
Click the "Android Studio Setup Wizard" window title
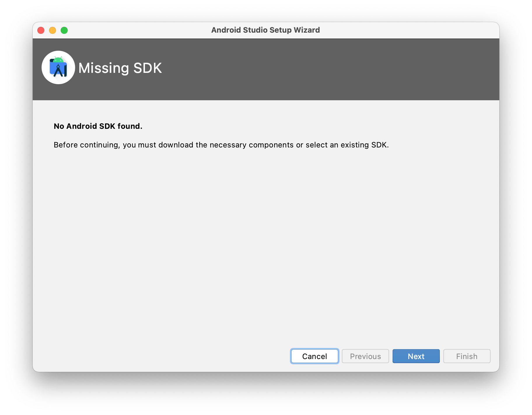(x=265, y=30)
